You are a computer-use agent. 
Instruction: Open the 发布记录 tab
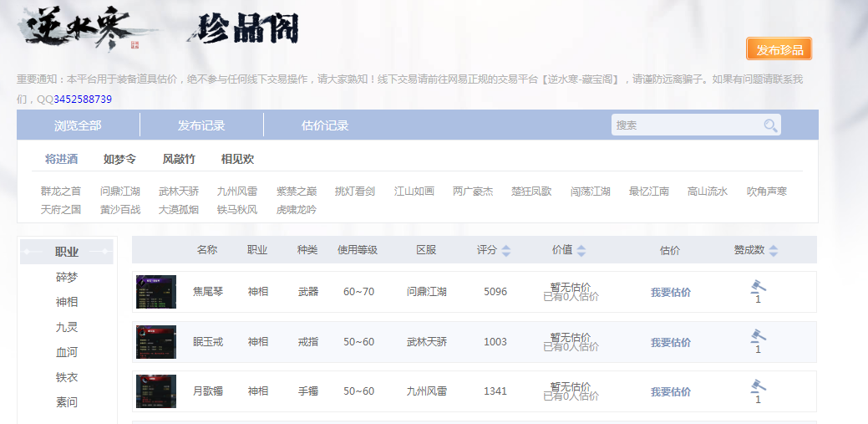click(201, 125)
